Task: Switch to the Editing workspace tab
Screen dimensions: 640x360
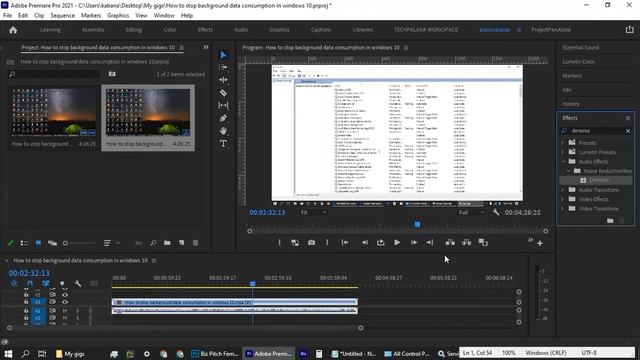Action: point(133,30)
